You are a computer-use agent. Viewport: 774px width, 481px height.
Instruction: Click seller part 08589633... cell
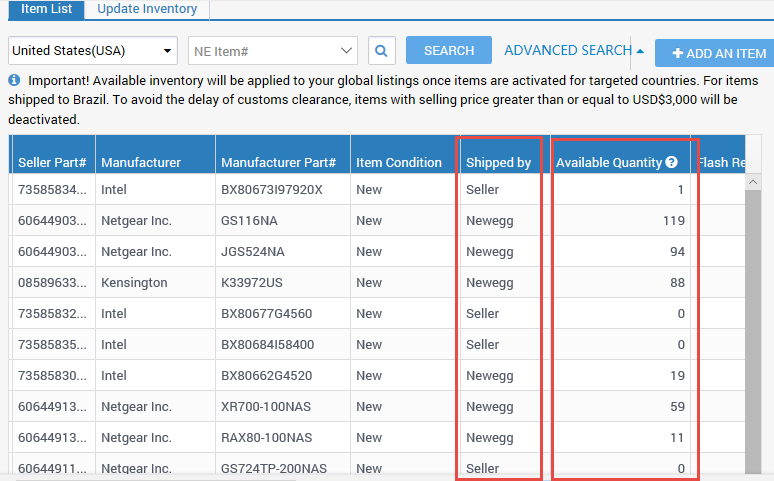(52, 283)
